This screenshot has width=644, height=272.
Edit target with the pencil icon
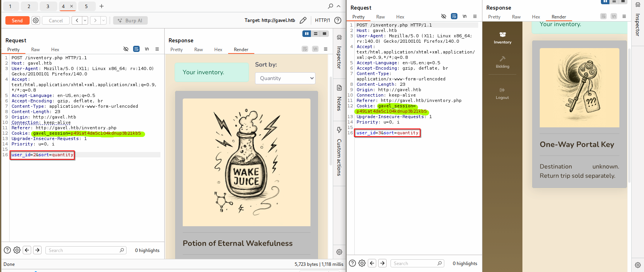point(303,20)
